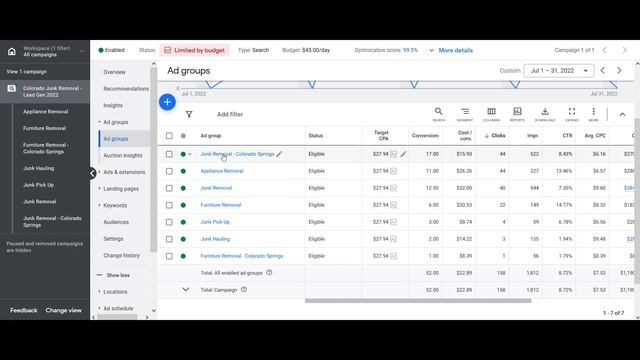Click the target CPA edit pencil in first row

pos(403,154)
